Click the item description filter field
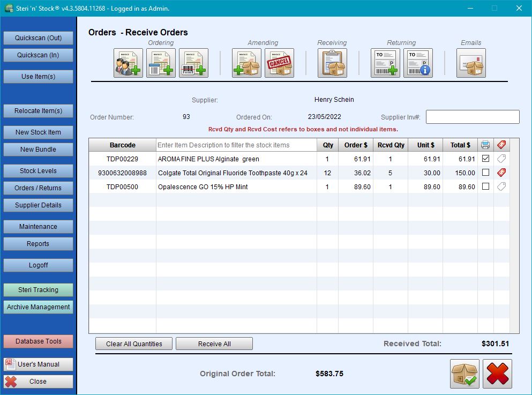Image resolution: width=532 pixels, height=395 pixels. [236, 145]
